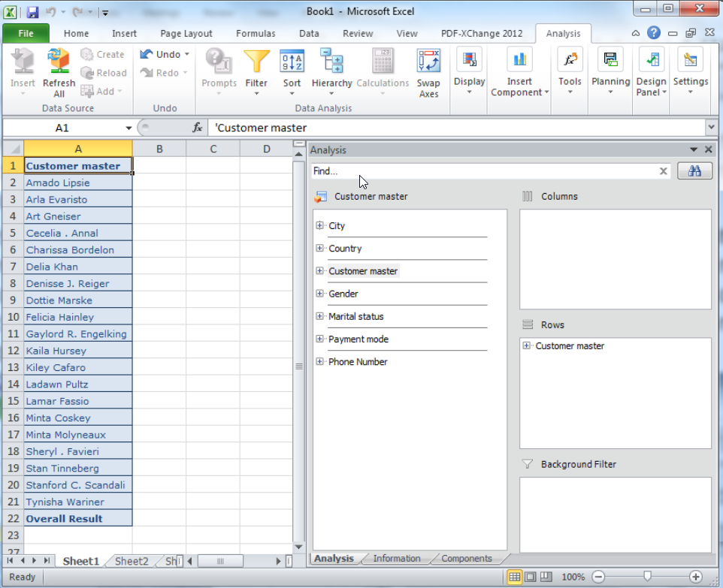Viewport: 723px width, 588px height.
Task: Close the Analysis task pane
Action: (x=708, y=149)
